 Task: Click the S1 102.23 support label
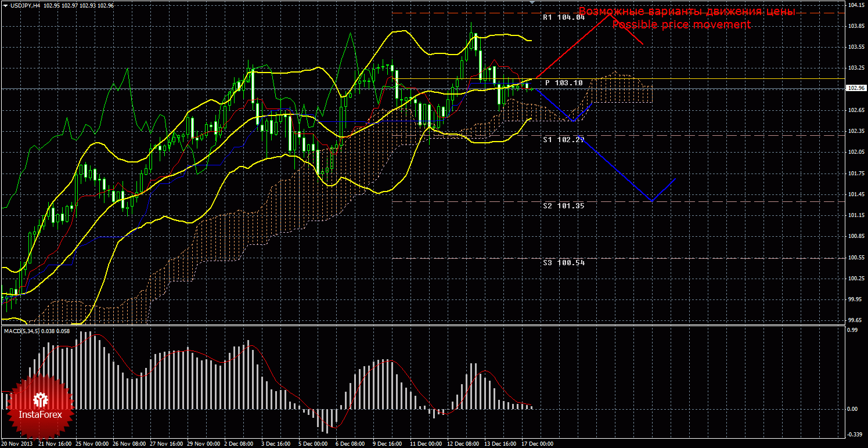[563, 140]
